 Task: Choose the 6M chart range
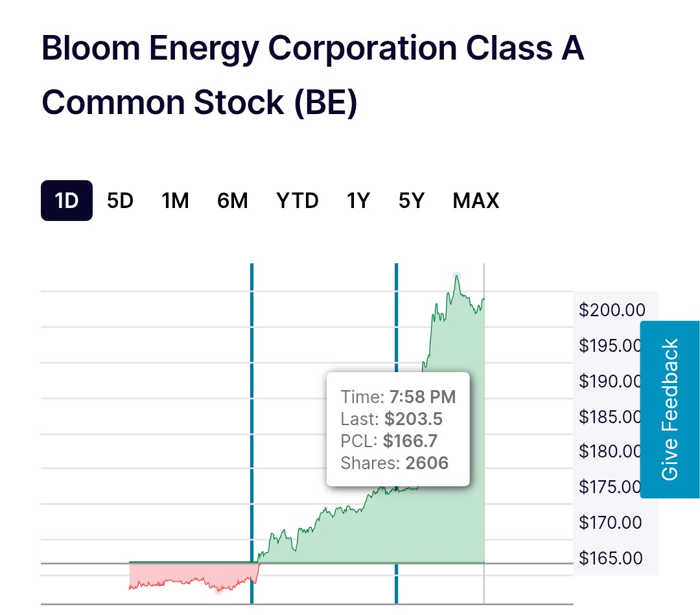tap(233, 201)
